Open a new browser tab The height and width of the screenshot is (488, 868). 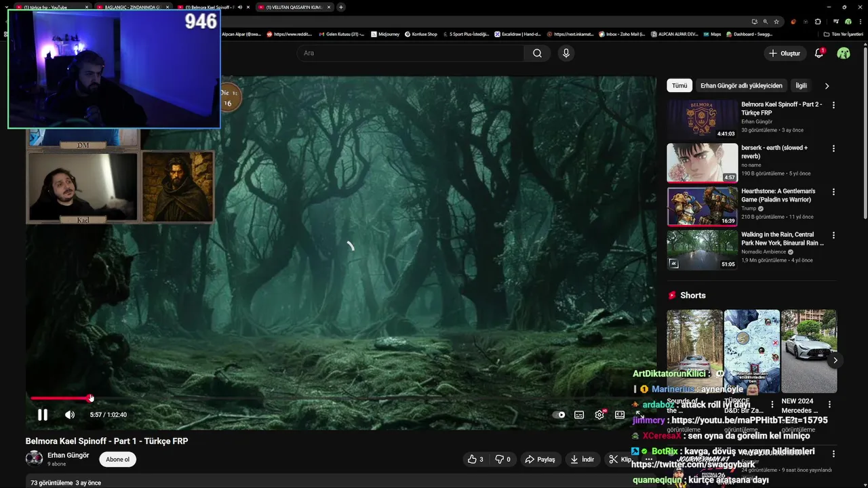pos(340,7)
